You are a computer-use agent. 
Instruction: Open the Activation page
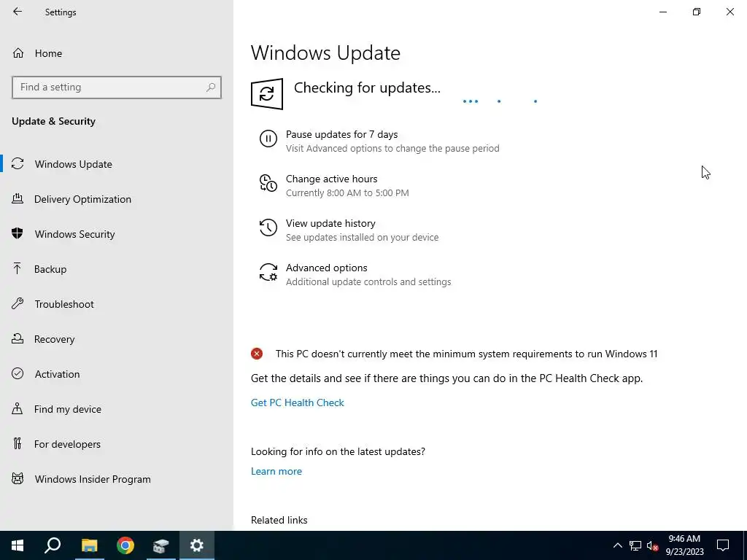pos(57,374)
